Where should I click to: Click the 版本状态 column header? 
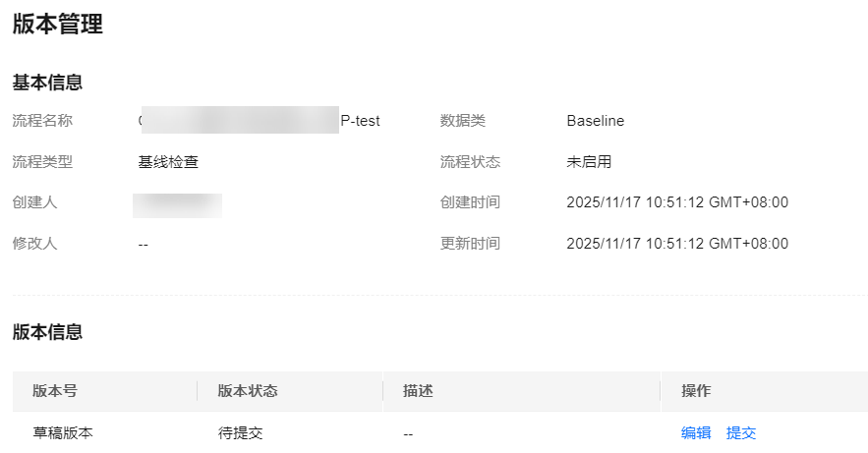point(248,391)
